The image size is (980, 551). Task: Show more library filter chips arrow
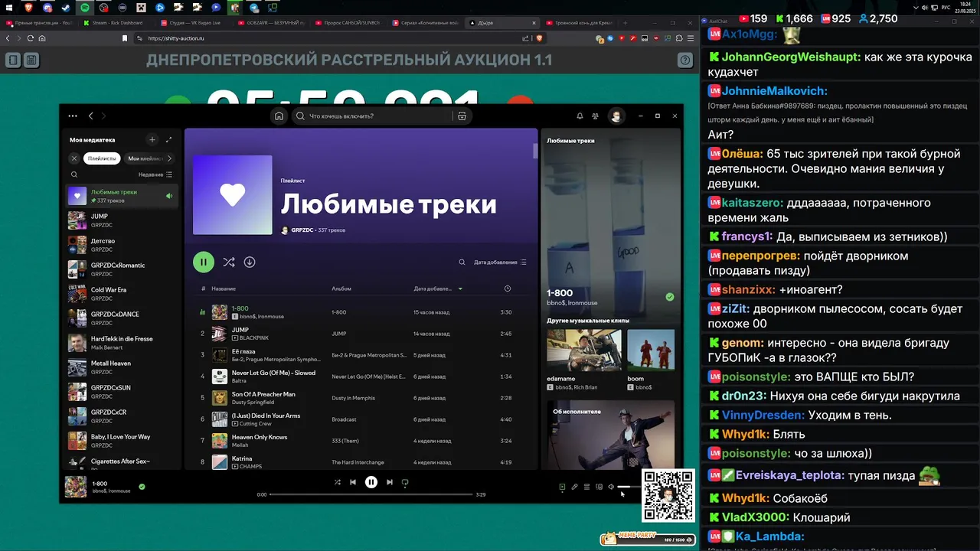tap(169, 158)
